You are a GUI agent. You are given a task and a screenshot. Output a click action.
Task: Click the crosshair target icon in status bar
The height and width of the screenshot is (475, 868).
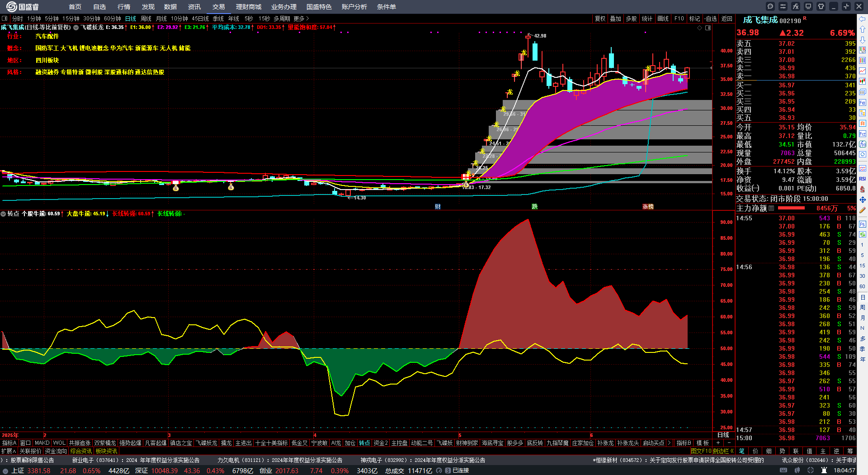tap(811, 470)
